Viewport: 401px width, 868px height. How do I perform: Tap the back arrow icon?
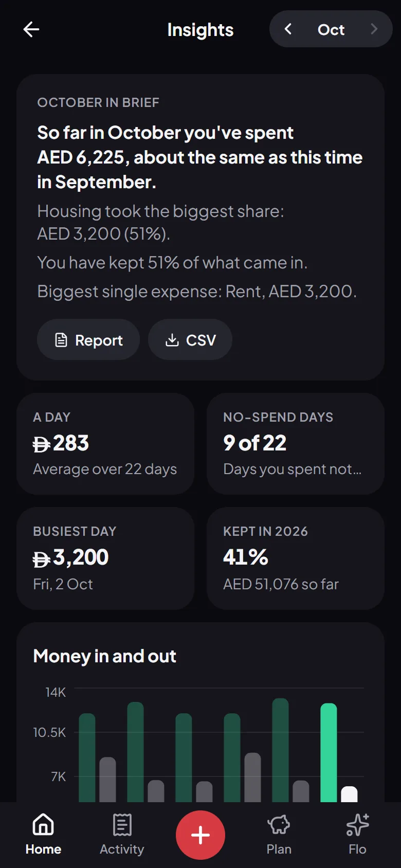tap(31, 29)
